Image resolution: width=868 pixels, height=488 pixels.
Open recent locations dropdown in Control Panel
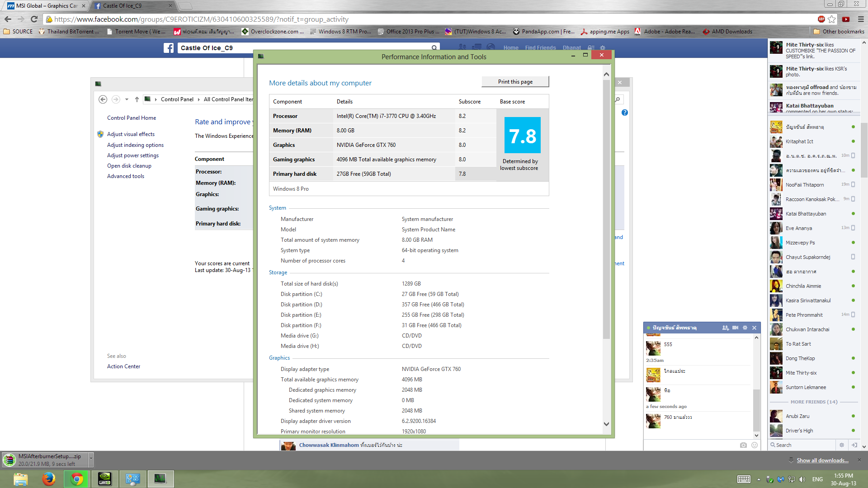[127, 99]
